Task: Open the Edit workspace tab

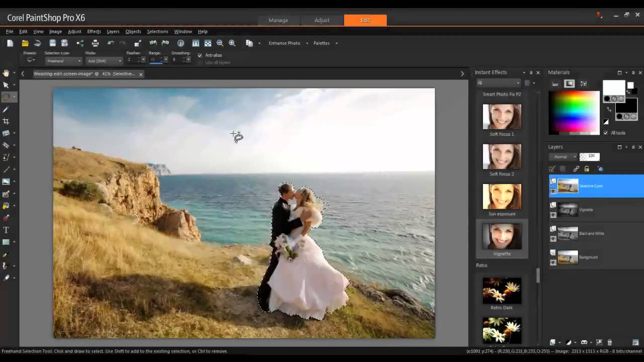Action: pos(366,20)
